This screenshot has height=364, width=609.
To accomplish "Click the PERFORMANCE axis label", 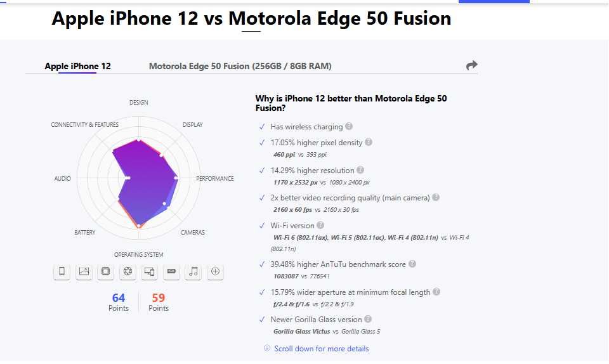I will coord(215,179).
